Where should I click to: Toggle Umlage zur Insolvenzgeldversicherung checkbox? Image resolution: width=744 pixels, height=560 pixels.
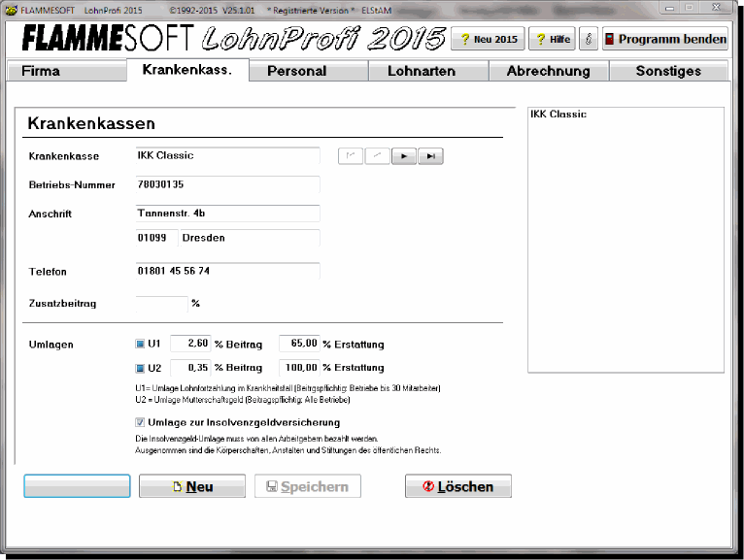click(x=140, y=422)
